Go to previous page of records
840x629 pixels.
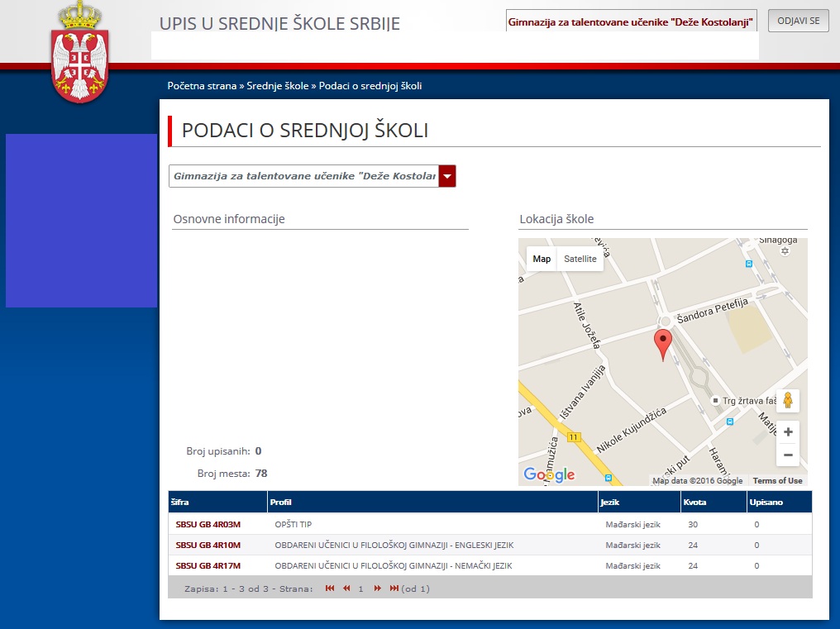click(346, 588)
